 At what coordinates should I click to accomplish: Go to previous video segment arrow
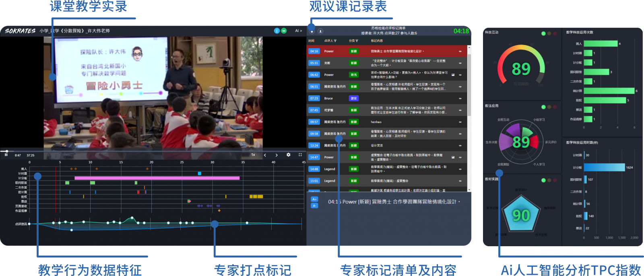pos(265,155)
